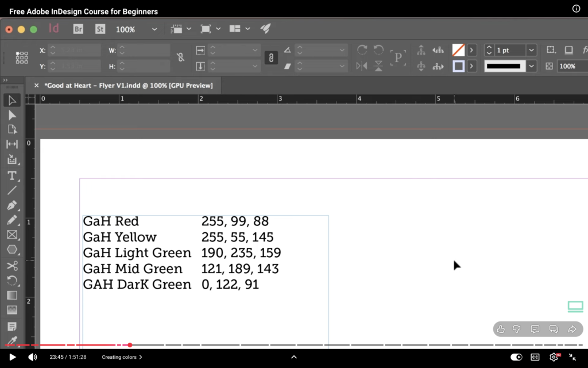This screenshot has height=368, width=588.
Task: Select the Type tool in the toolbox
Action: pyautogui.click(x=11, y=175)
